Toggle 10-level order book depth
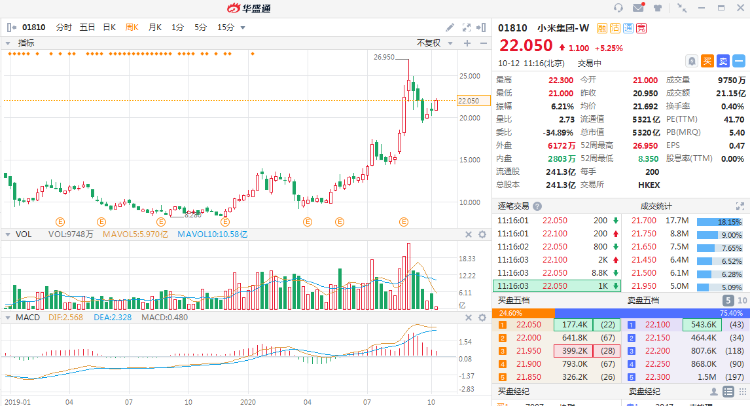Image resolution: width=750 pixels, height=406 pixels. [742, 300]
